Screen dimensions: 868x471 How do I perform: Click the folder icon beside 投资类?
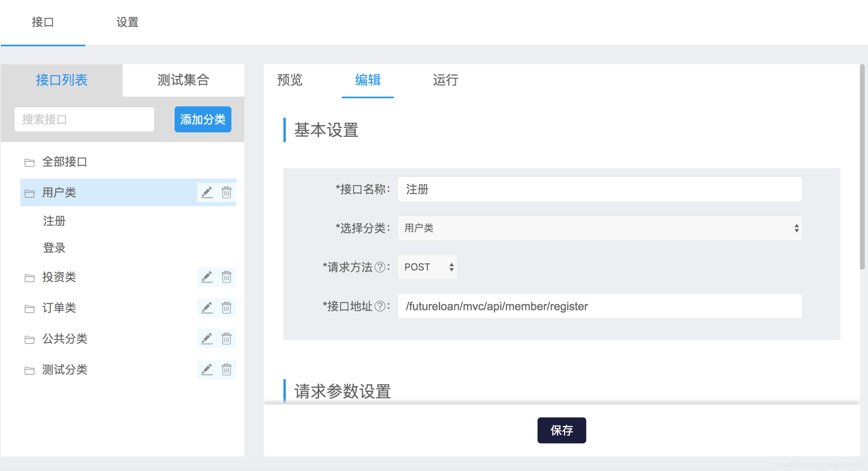click(29, 278)
